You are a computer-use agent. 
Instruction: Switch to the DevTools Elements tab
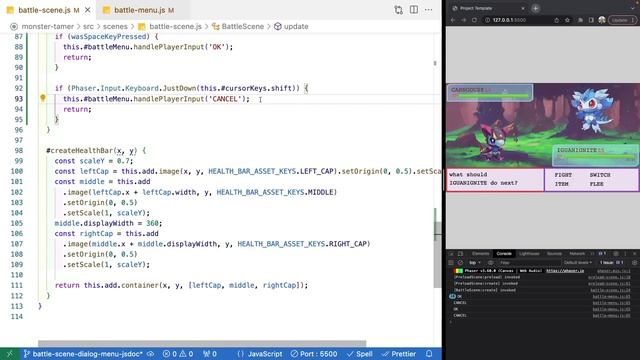click(x=480, y=253)
